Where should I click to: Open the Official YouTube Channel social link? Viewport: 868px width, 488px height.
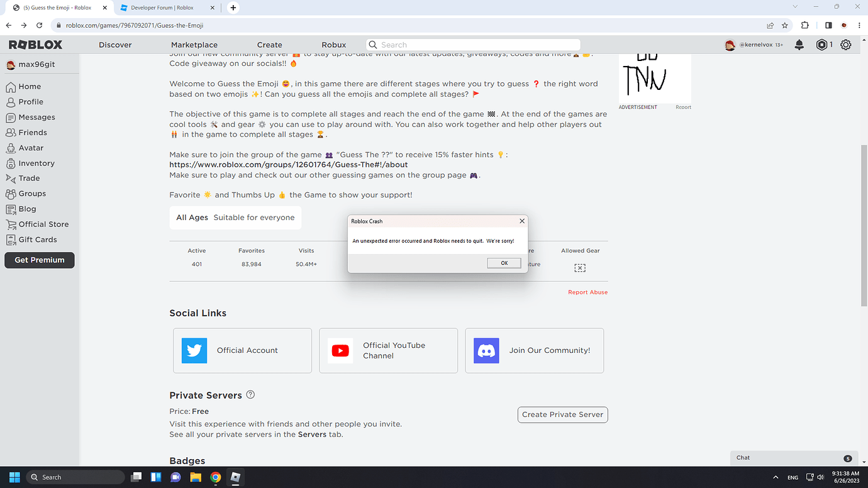click(x=388, y=350)
